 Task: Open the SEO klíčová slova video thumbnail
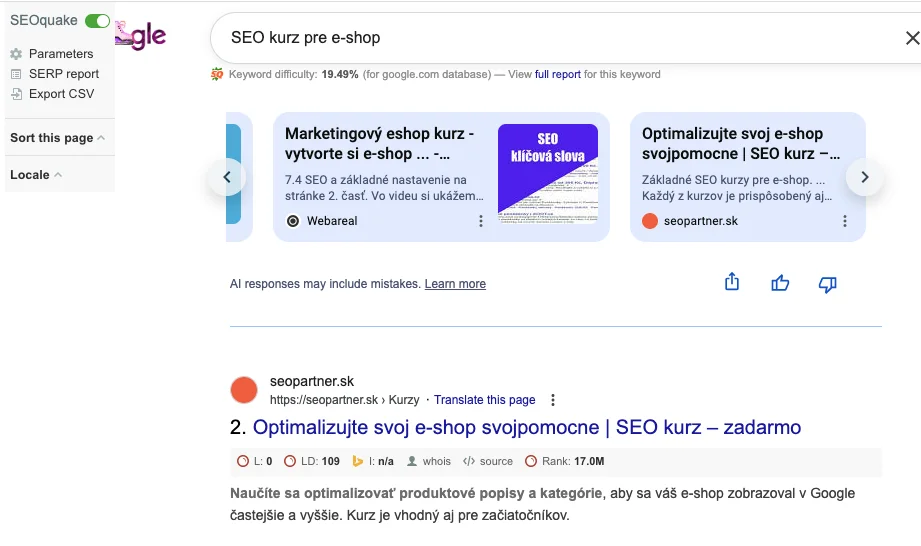[547, 173]
